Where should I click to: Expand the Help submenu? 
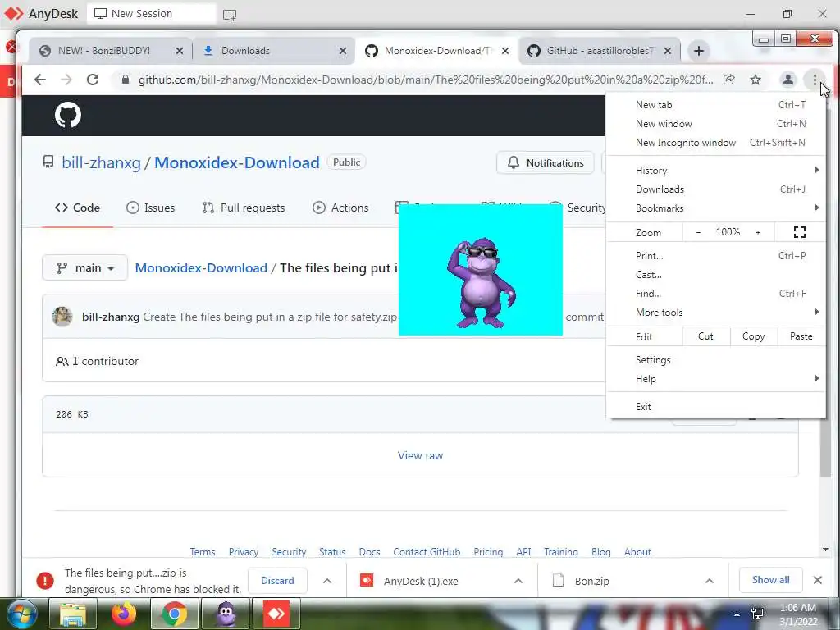coord(716,379)
